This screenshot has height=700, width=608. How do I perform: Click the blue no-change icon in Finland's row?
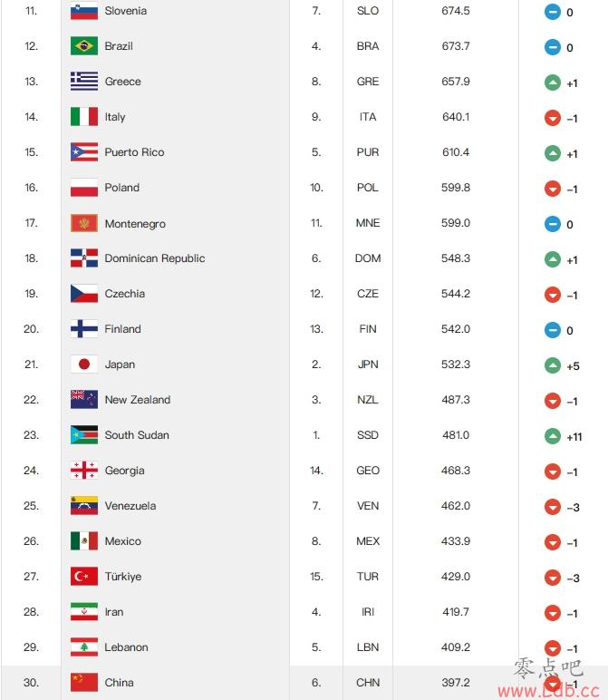(552, 330)
